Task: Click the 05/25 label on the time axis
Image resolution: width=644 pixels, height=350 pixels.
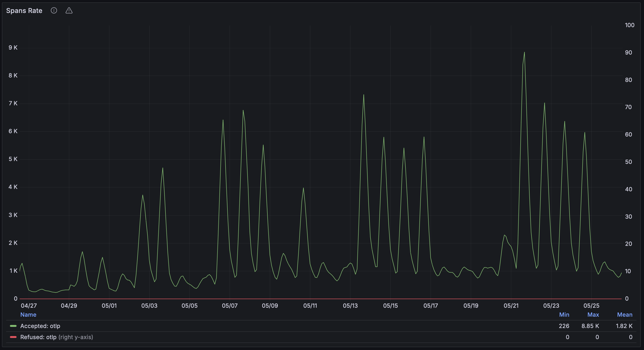Action: pos(591,306)
